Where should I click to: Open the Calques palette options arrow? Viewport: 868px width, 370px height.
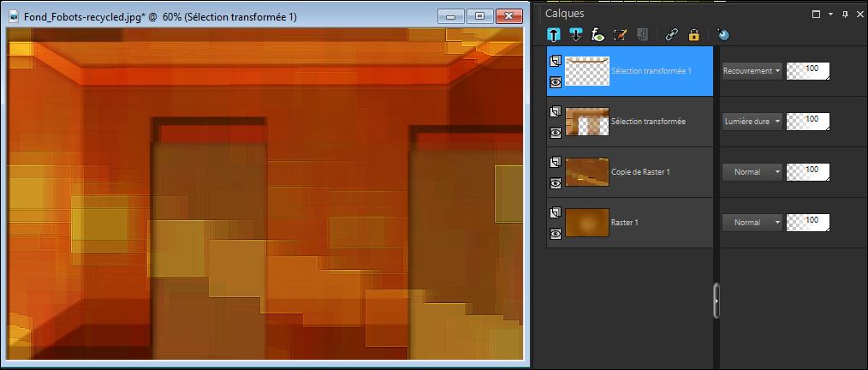click(x=831, y=15)
